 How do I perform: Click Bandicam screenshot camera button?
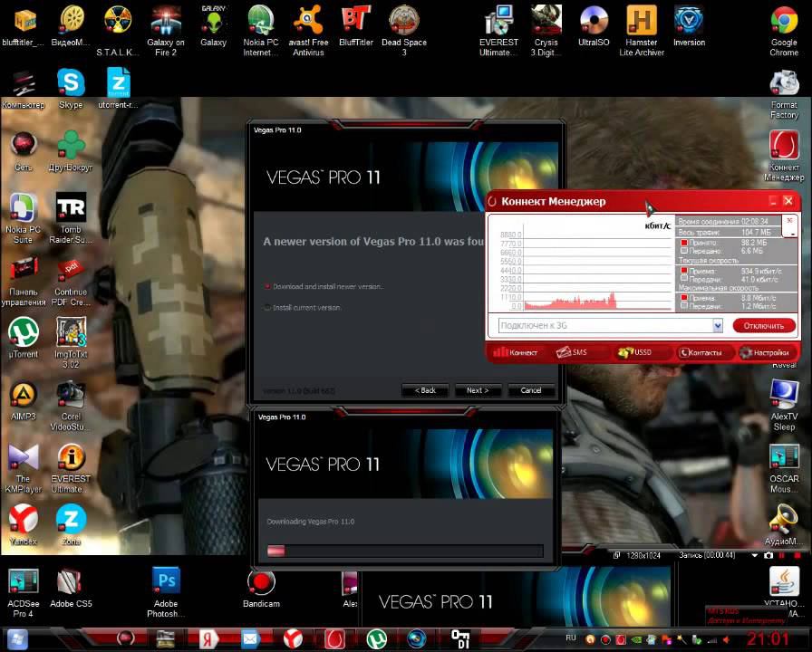click(x=768, y=555)
